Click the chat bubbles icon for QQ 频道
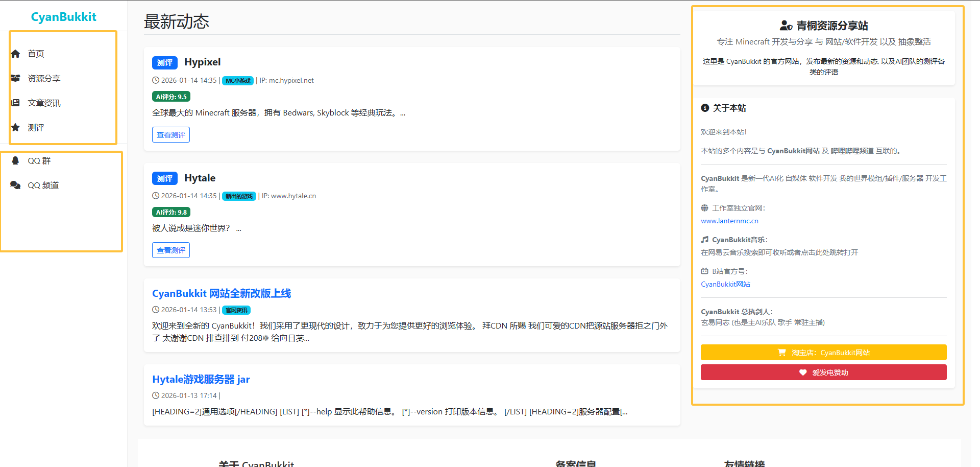The width and height of the screenshot is (980, 467). pyautogui.click(x=15, y=185)
